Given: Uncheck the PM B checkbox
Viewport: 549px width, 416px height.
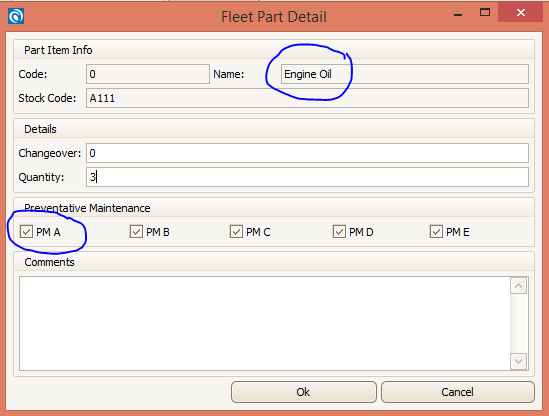Looking at the screenshot, I should coord(136,232).
